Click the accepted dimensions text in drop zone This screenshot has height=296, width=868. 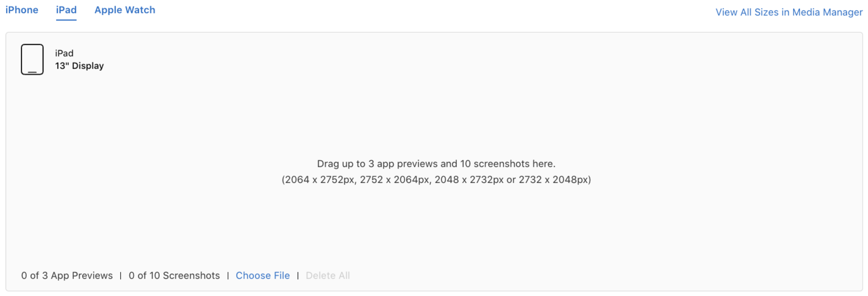click(436, 179)
